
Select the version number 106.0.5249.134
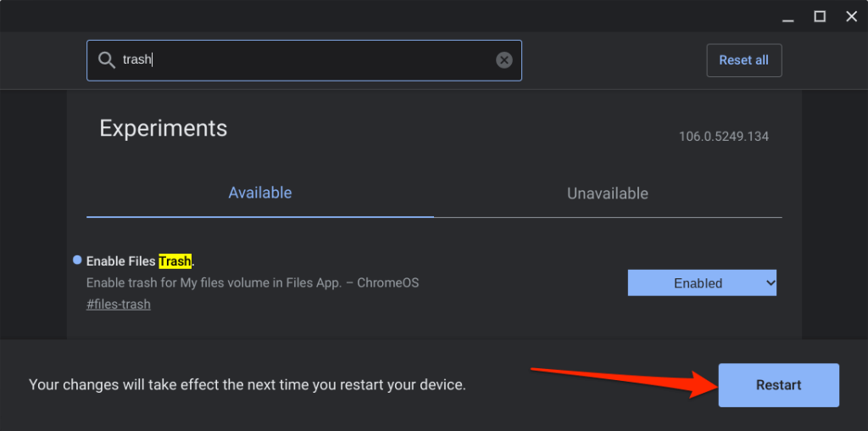click(x=723, y=136)
